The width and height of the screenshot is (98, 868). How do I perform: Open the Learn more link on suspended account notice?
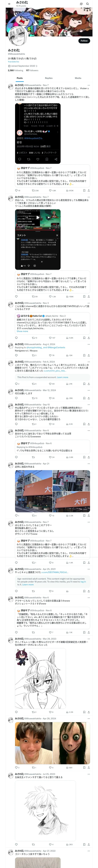click(x=63, y=377)
